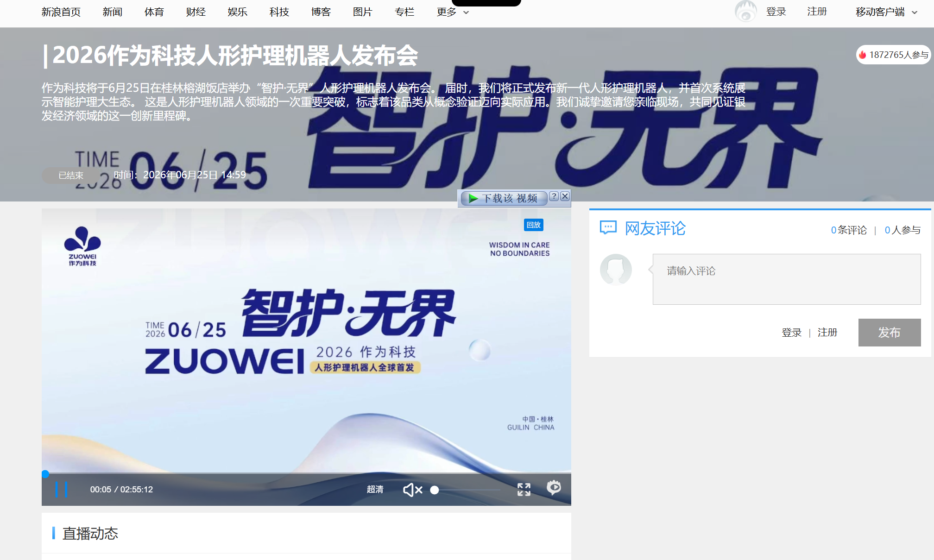Click the progress bar playhead dot
The height and width of the screenshot is (560, 934).
pyautogui.click(x=45, y=474)
